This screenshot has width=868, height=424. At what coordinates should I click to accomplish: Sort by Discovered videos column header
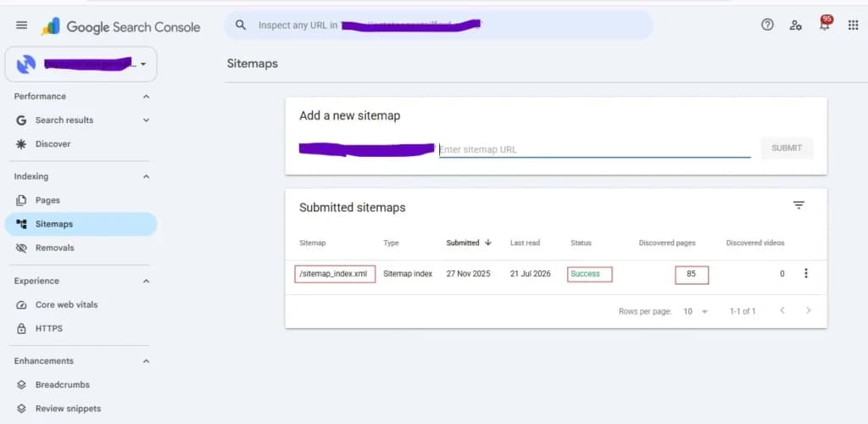tap(755, 243)
